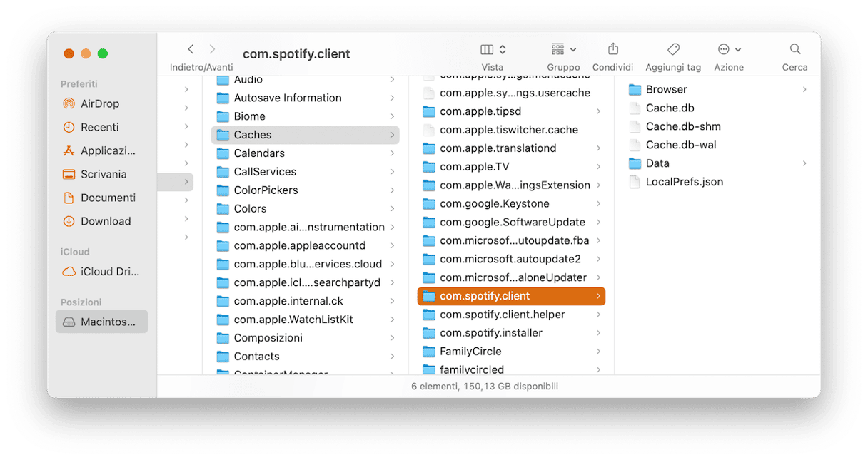Open iCloud Drive in the sidebar
Image resolution: width=868 pixels, height=460 pixels.
pyautogui.click(x=101, y=272)
